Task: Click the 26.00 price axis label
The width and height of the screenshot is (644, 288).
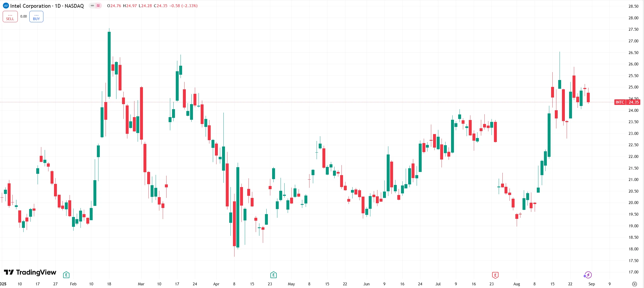Action: pos(633,64)
